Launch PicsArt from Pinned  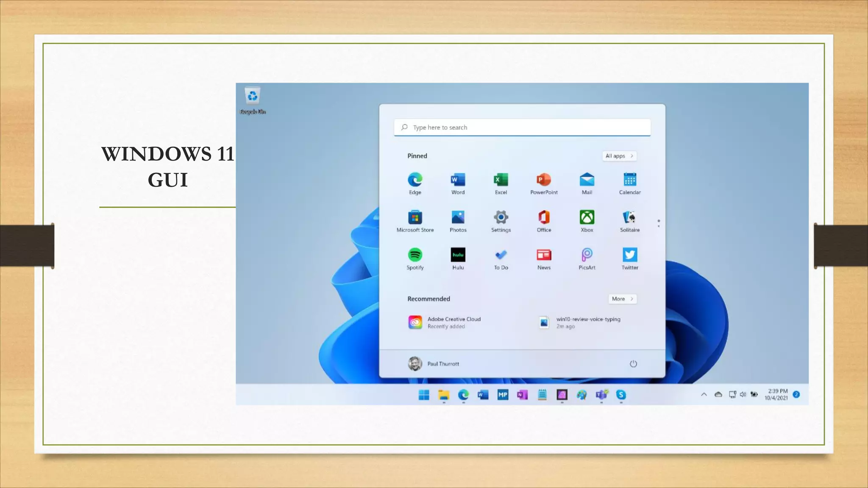coord(587,259)
